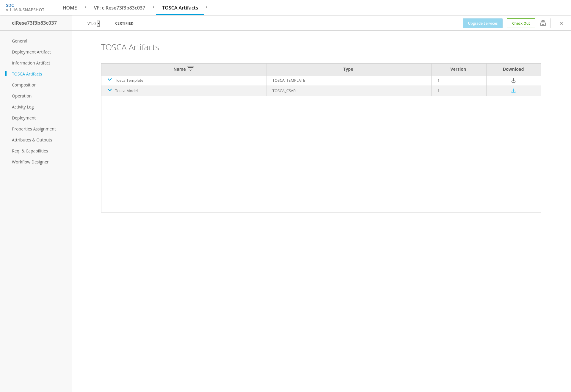
Task: Download the Tosca Model CSAR file
Action: pos(513,91)
